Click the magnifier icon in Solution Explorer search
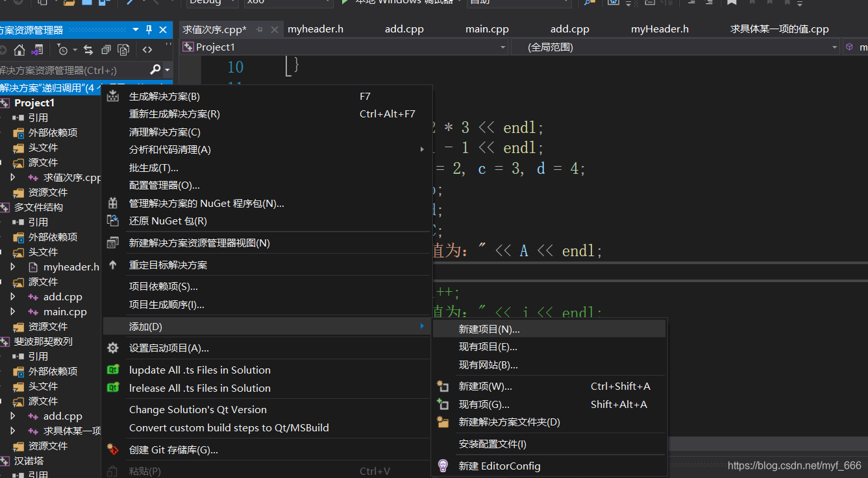 click(x=155, y=69)
